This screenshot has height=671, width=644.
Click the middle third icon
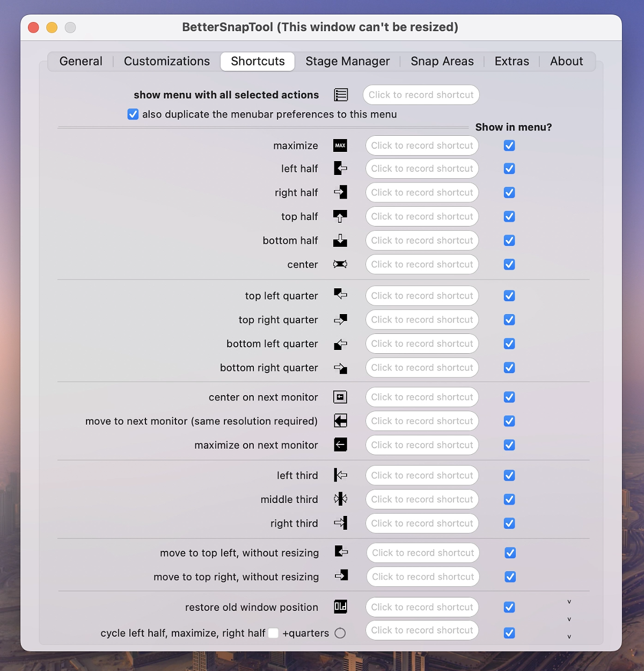340,499
